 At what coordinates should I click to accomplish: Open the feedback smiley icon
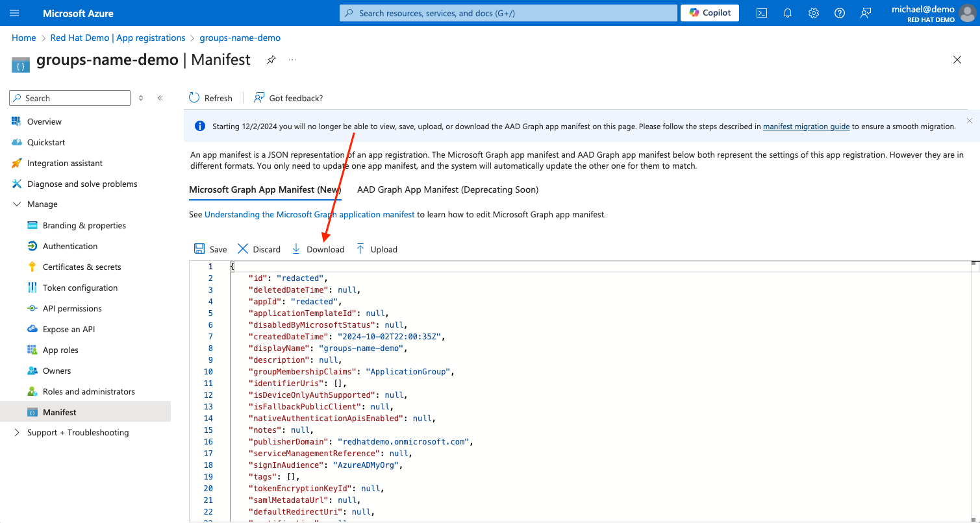pyautogui.click(x=865, y=12)
